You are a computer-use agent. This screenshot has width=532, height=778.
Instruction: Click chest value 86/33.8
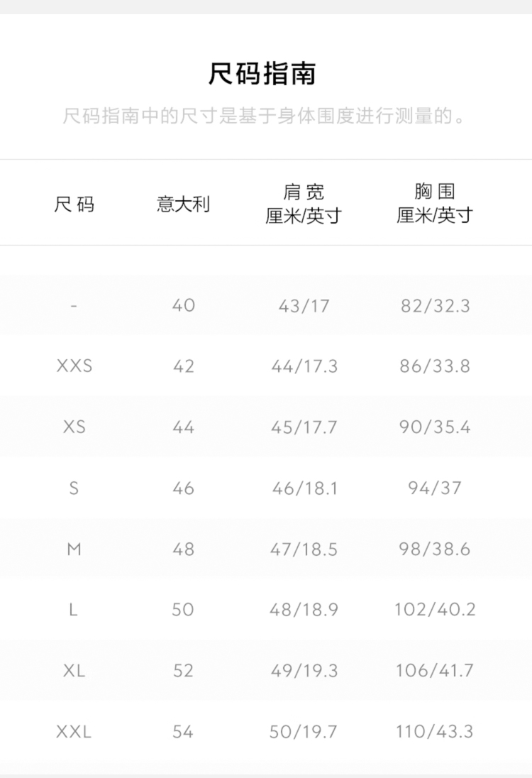pyautogui.click(x=434, y=367)
